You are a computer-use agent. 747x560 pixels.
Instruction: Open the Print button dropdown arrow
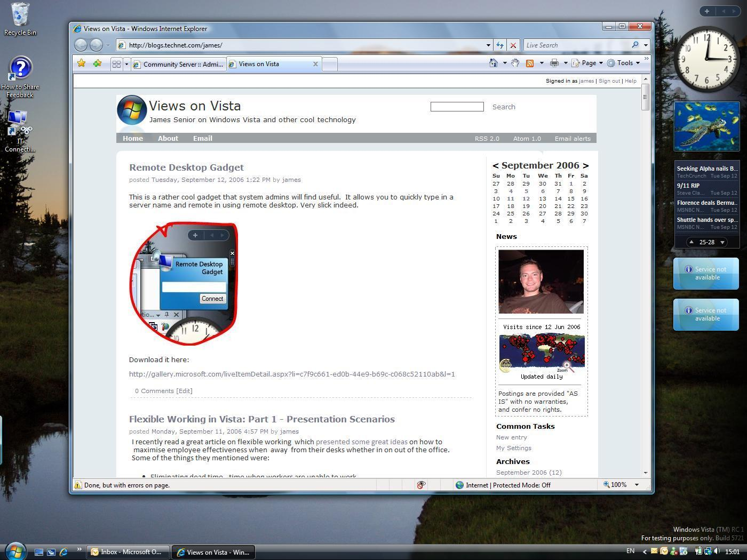click(x=566, y=63)
